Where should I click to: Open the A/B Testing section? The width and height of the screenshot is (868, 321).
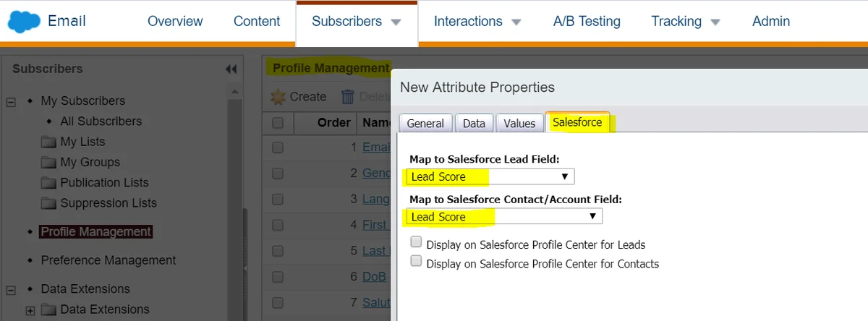(x=587, y=21)
